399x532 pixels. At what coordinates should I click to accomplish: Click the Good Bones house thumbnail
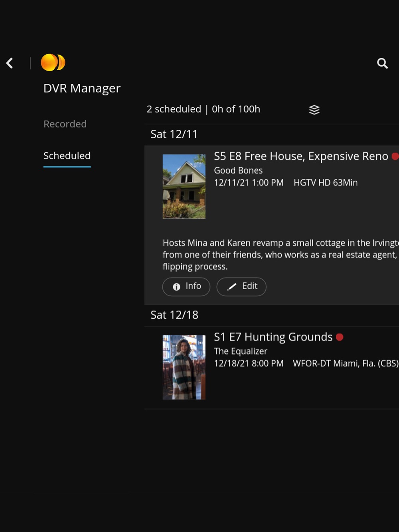pos(184,186)
